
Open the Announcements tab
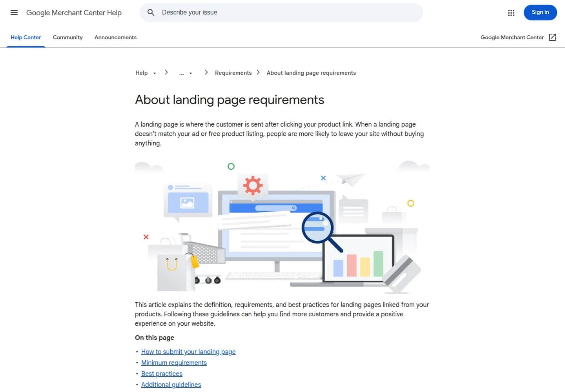115,37
